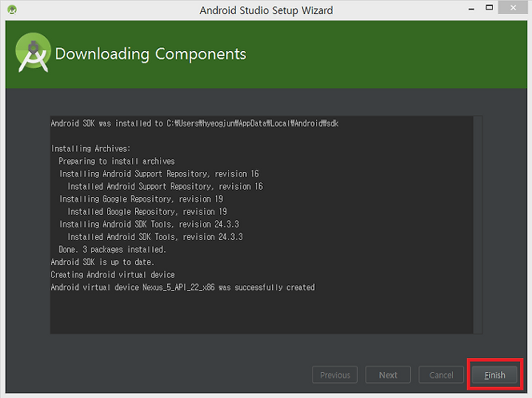This screenshot has width=532, height=398.
Task: Click the Done 3 packages installed line
Action: point(112,250)
